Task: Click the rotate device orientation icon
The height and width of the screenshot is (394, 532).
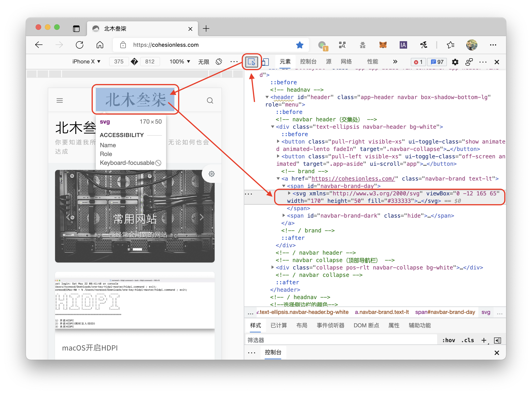Action: pos(219,62)
